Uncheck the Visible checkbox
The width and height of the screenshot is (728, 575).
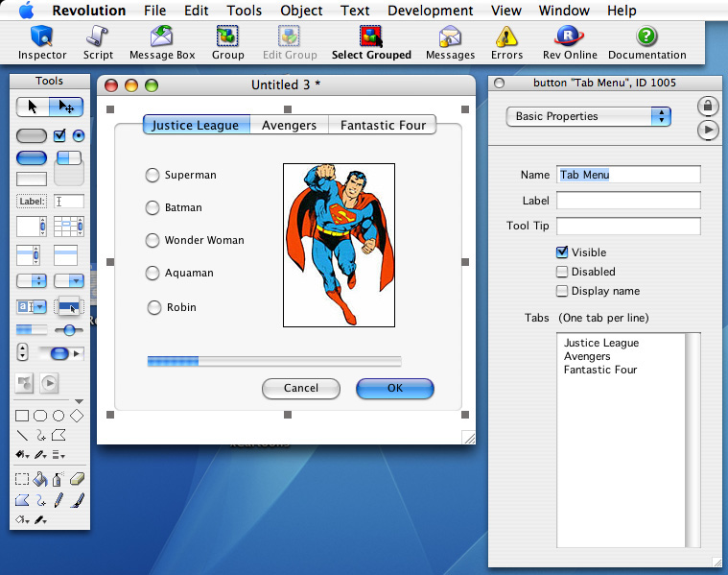click(562, 252)
